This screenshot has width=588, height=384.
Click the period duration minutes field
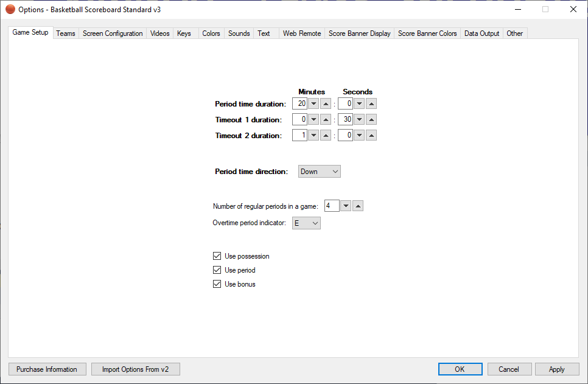click(300, 103)
